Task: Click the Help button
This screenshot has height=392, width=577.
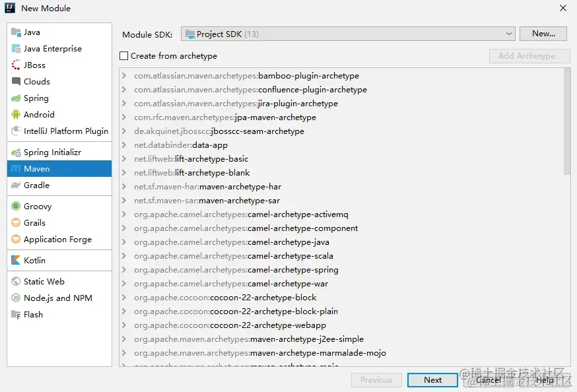Action: pos(545,380)
